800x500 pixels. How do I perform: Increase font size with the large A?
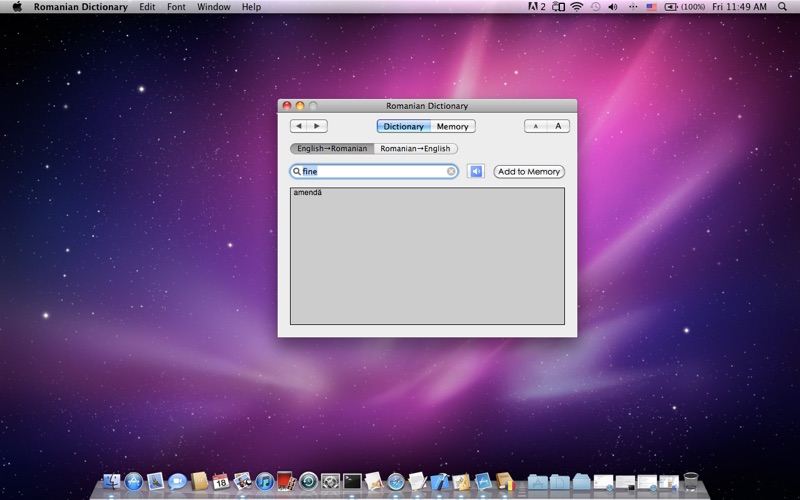(558, 126)
